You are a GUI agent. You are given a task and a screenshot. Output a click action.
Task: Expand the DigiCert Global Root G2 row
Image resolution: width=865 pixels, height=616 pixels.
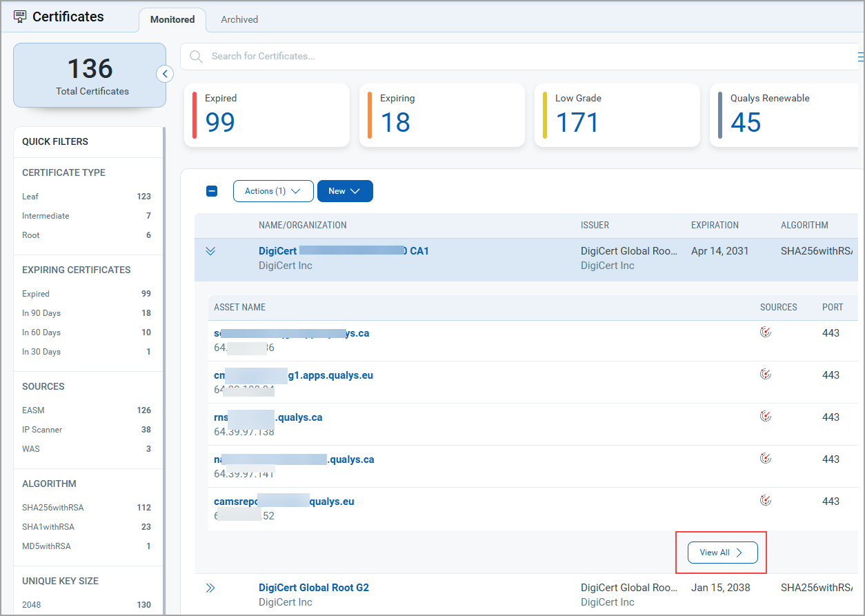point(211,588)
